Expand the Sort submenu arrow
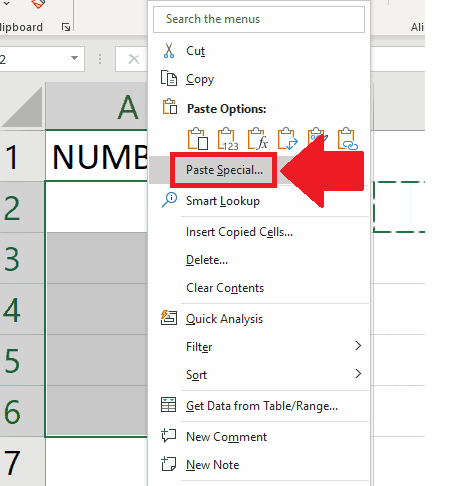The width and height of the screenshot is (463, 486). 358,374
